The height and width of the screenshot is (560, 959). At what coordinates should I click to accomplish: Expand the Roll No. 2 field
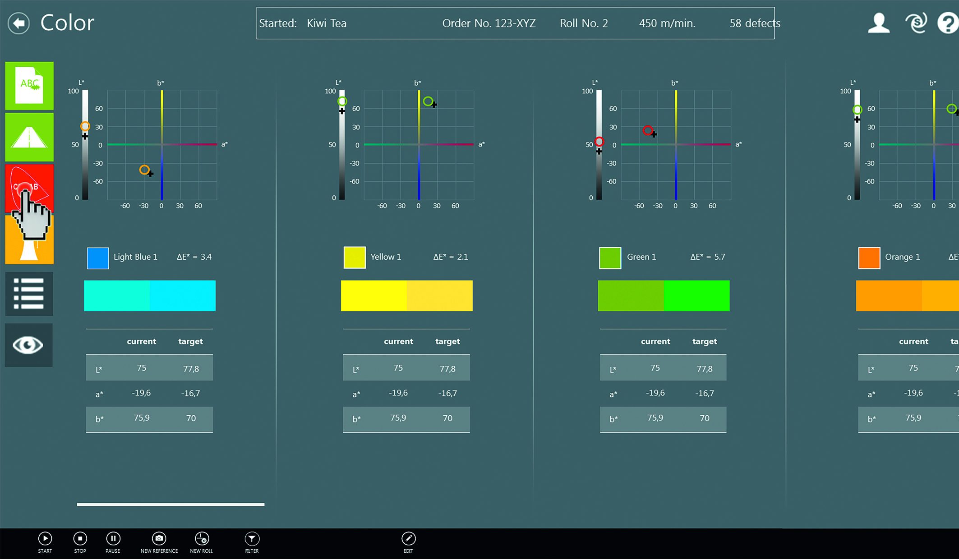pos(584,23)
